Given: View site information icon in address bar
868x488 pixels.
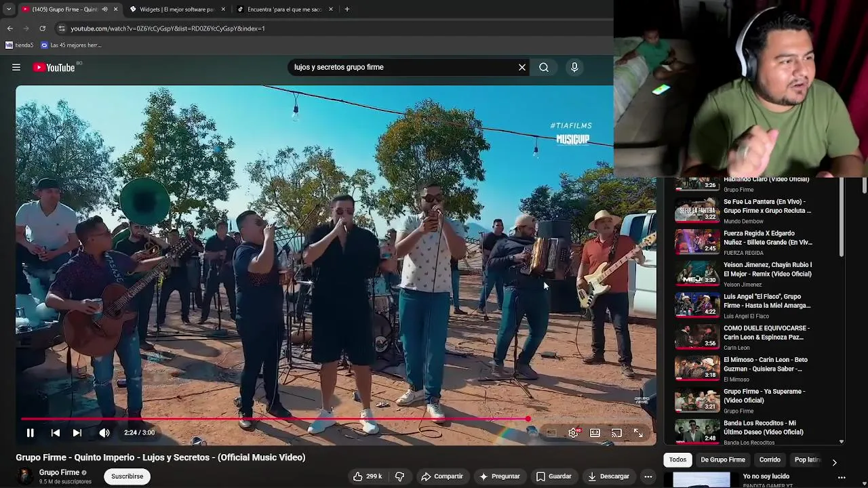Looking at the screenshot, I should 62,28.
